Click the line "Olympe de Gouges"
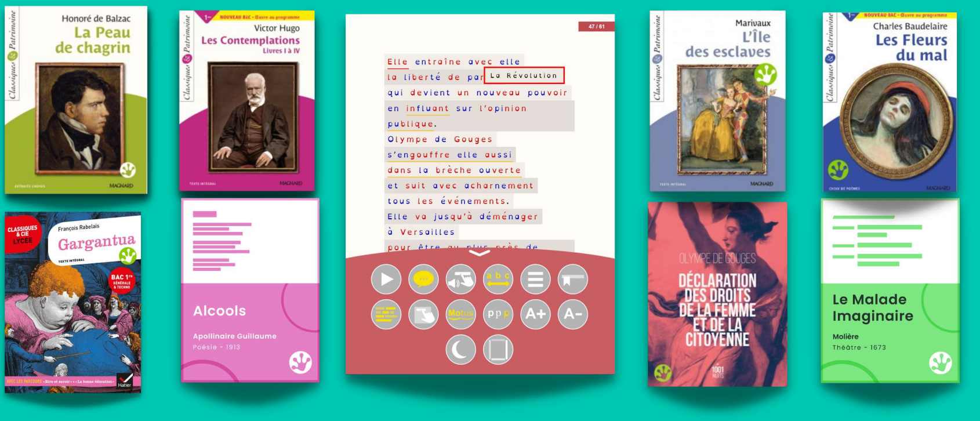Screen dimensions: 980x421 click(x=440, y=139)
